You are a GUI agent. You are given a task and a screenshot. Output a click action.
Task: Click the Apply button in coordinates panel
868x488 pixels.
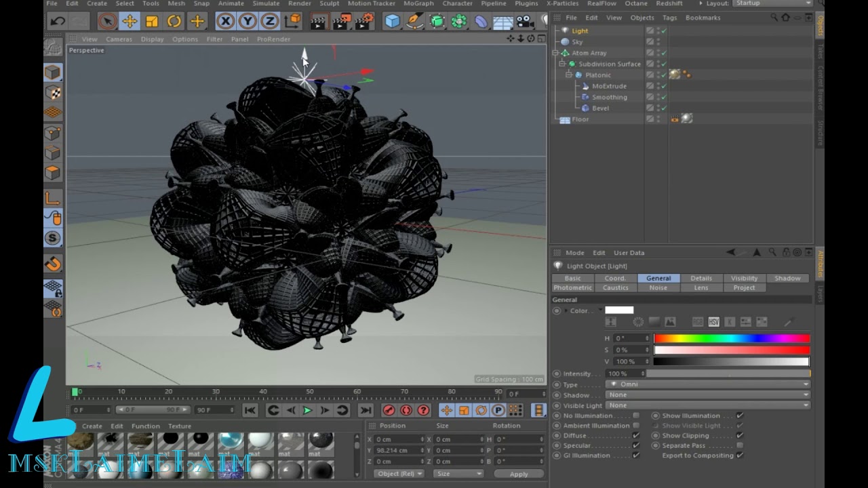[x=519, y=474]
